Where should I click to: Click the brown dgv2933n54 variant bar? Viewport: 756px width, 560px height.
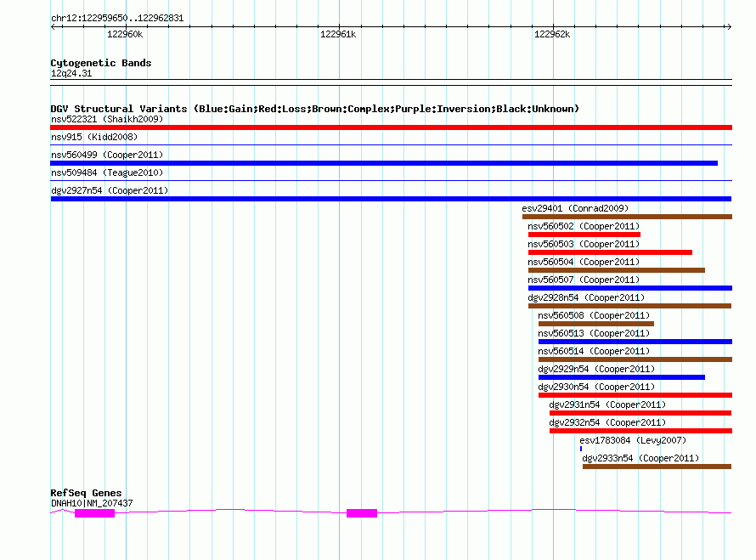[657, 467]
